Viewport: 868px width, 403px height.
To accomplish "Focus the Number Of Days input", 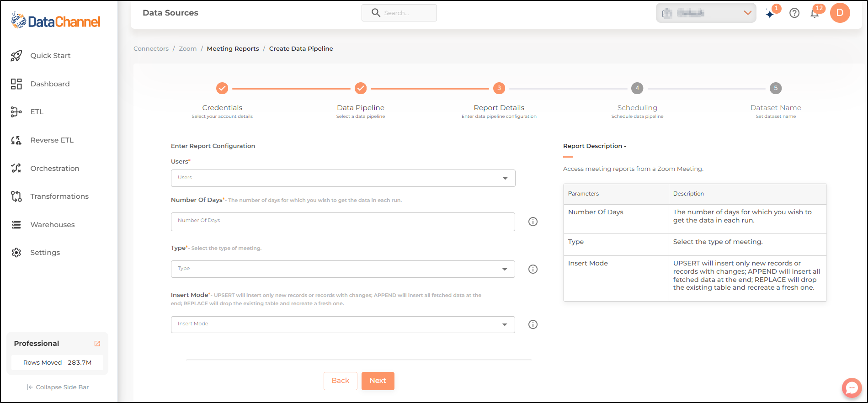I will click(343, 222).
